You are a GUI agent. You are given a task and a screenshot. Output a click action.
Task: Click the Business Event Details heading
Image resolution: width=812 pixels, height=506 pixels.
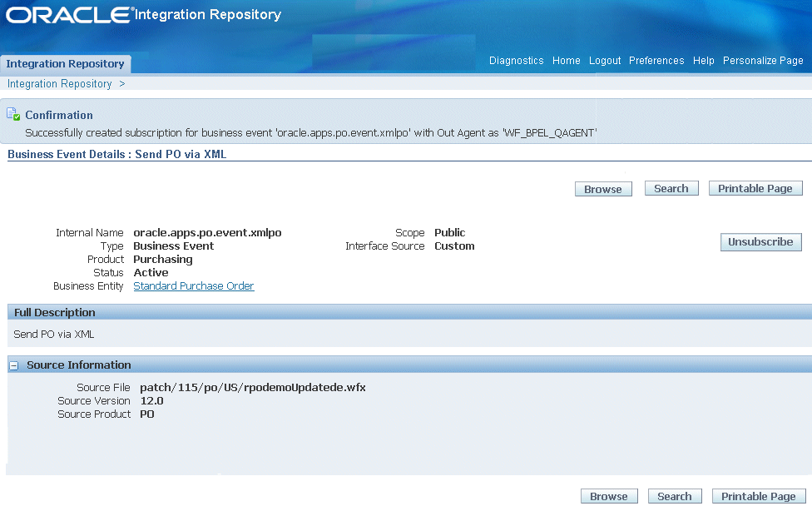117,154
